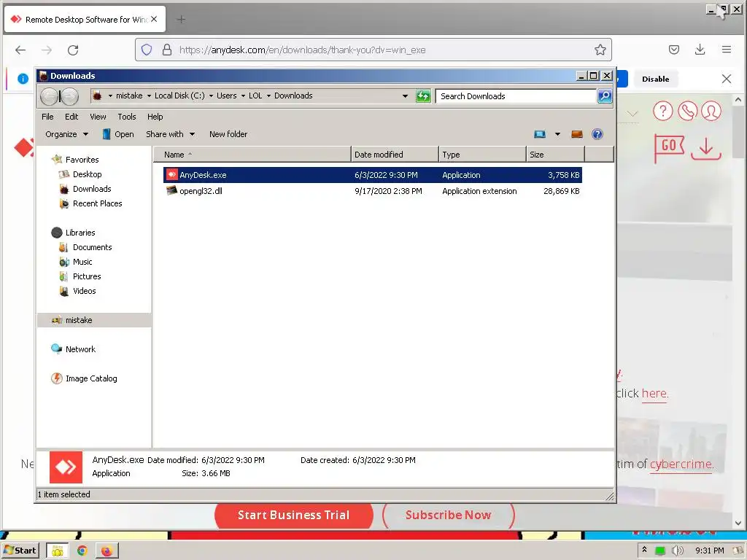Save page to Pocket icon

[673, 50]
